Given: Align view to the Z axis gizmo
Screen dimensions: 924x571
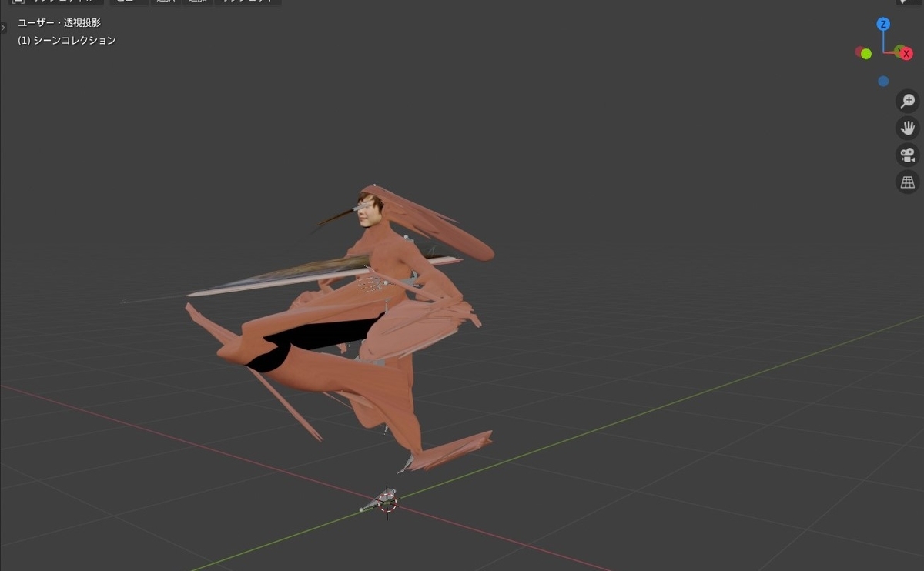Looking at the screenshot, I should [883, 25].
